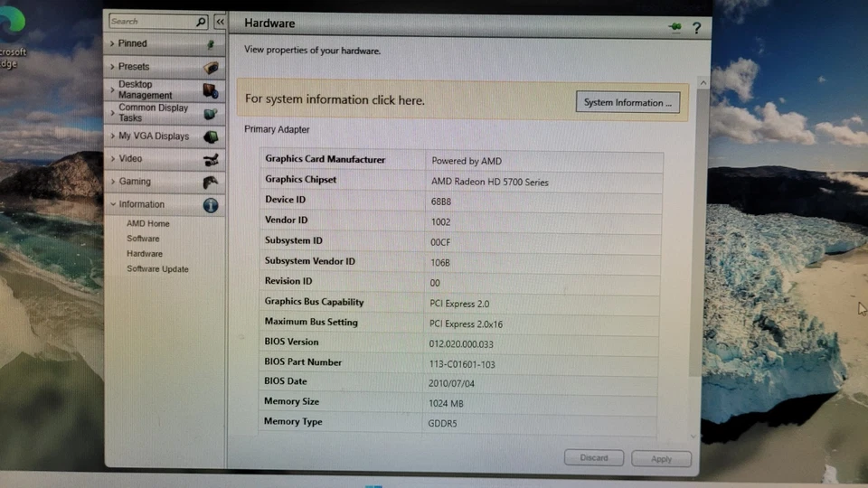This screenshot has height=488, width=868.
Task: Select Memory Type value GDDR5
Action: pyautogui.click(x=442, y=424)
